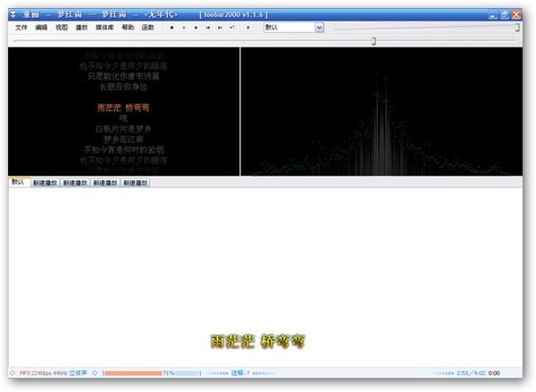Click the MP3 224kbps 44kHz 立体声 status text
The image size is (536, 392).
[x=53, y=373]
